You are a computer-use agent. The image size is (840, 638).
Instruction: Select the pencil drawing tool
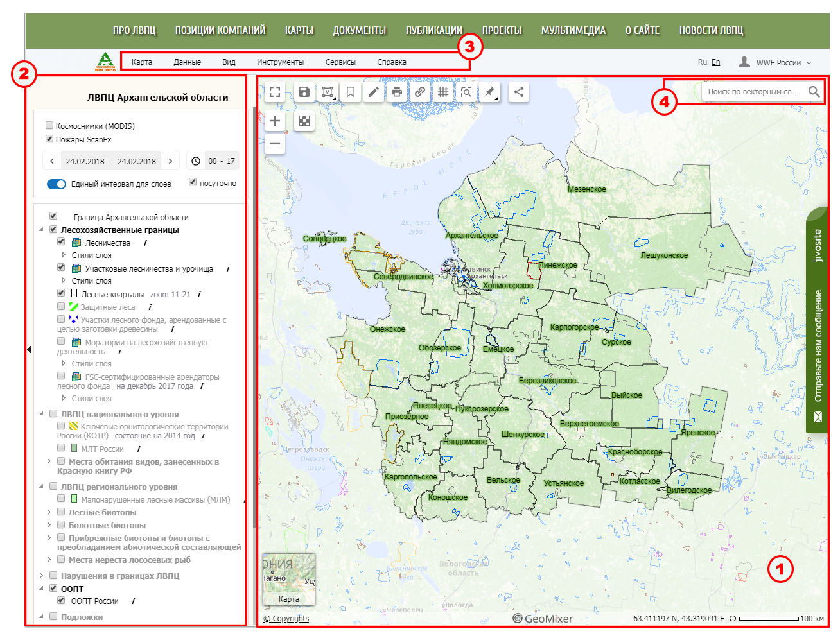point(373,92)
